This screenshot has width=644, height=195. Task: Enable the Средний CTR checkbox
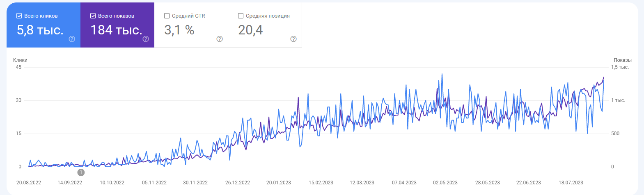167,16
